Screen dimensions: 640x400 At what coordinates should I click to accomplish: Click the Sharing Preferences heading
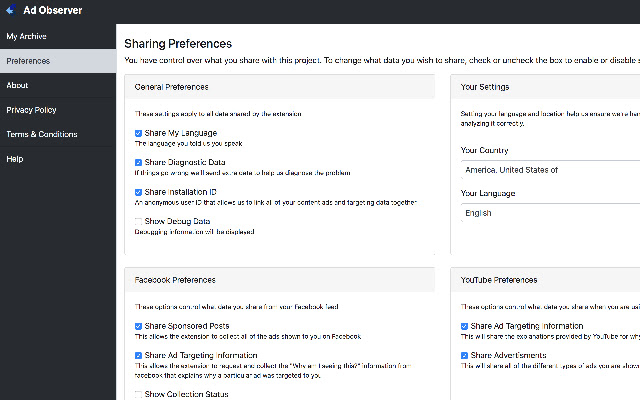point(178,44)
